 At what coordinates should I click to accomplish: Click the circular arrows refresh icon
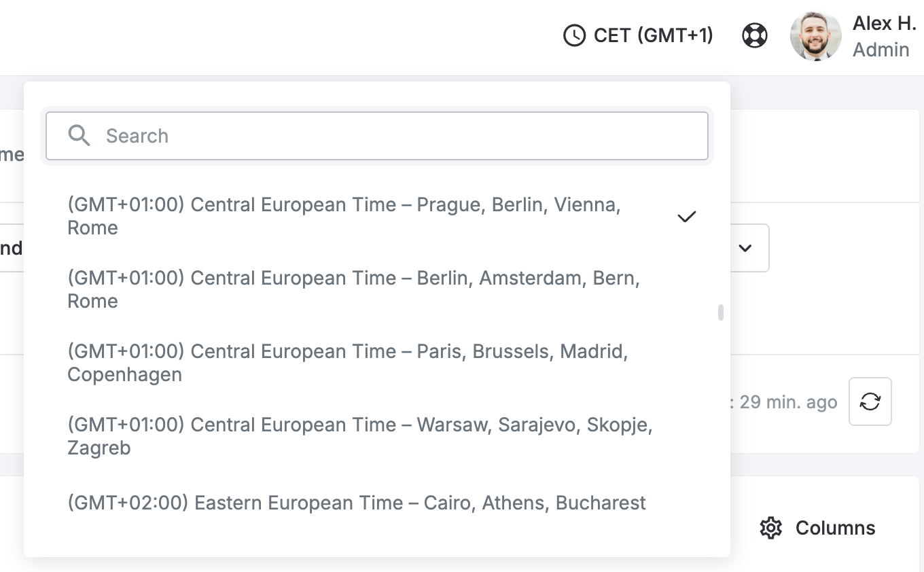point(870,402)
